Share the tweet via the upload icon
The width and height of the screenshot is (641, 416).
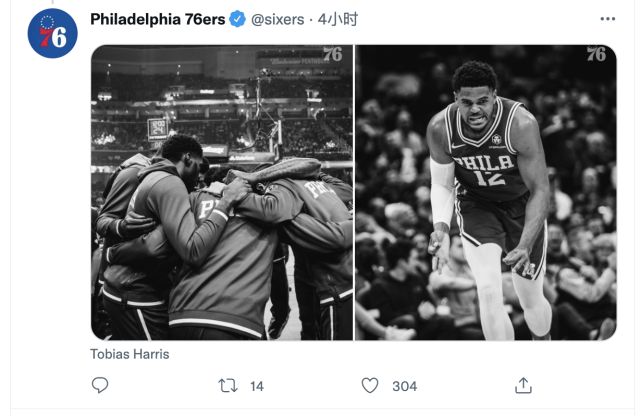[522, 385]
